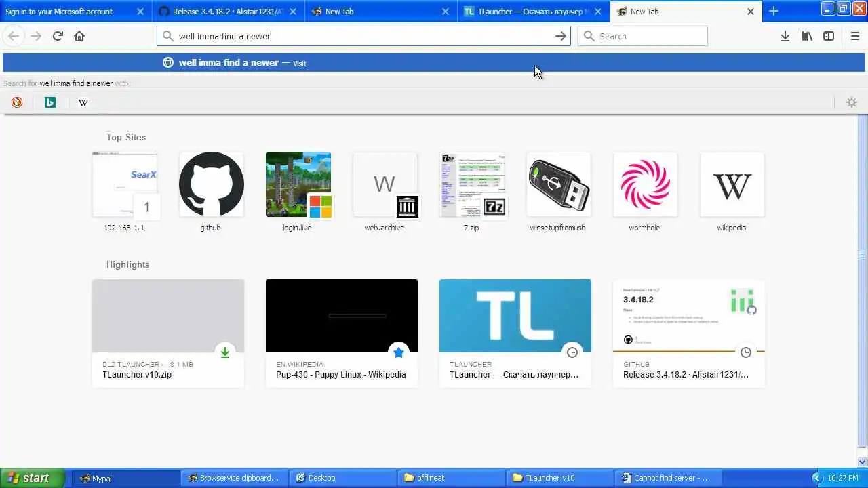This screenshot has height=488, width=868.
Task: Click the blue bookmark star on Pup-430 card
Action: pos(399,352)
